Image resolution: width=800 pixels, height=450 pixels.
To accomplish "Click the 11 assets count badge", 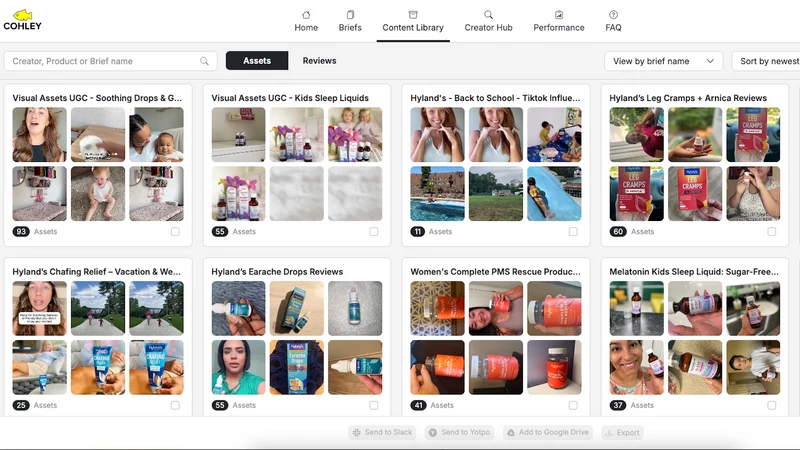I will coord(417,232).
